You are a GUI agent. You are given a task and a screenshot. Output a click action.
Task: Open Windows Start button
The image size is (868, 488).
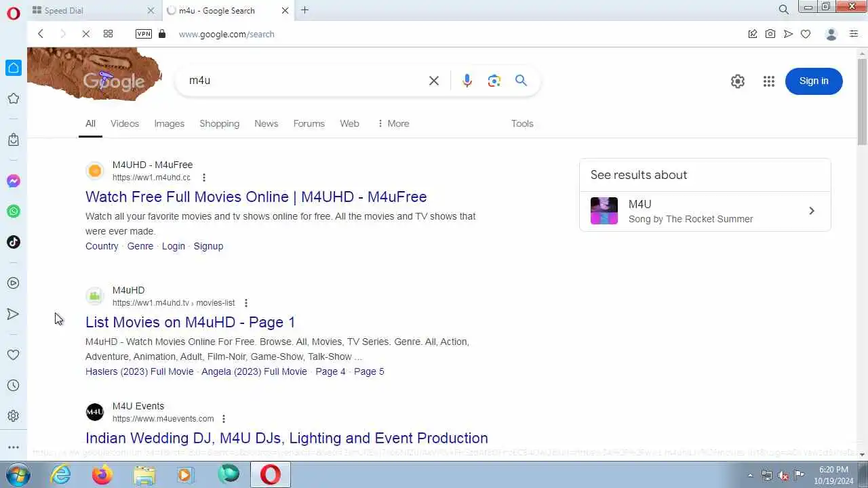pyautogui.click(x=18, y=474)
